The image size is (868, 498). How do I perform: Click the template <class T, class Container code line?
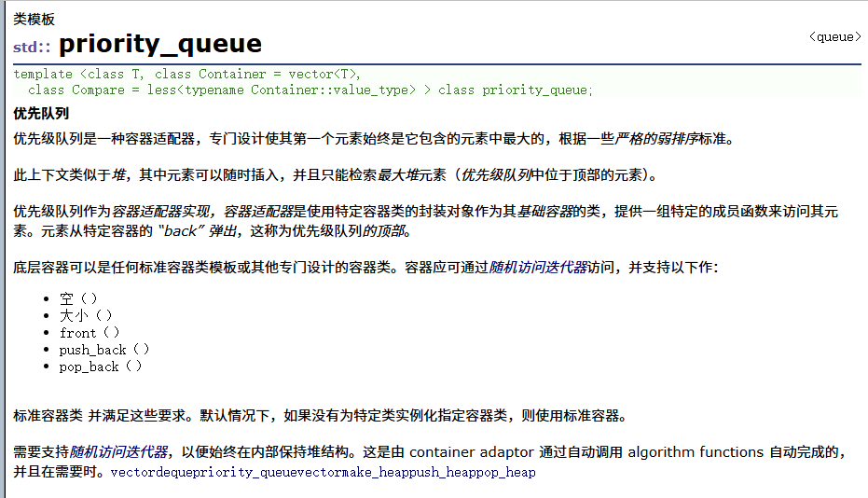[x=187, y=75]
